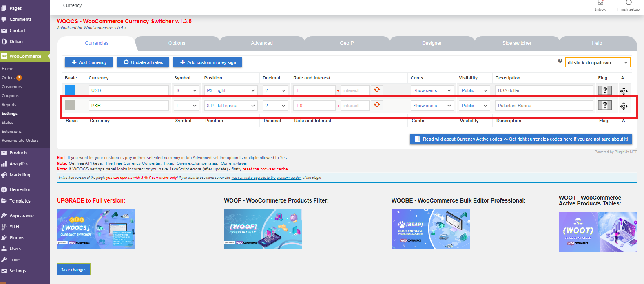Image resolution: width=644 pixels, height=284 pixels.
Task: Switch to GeoIP tab
Action: pyautogui.click(x=347, y=43)
